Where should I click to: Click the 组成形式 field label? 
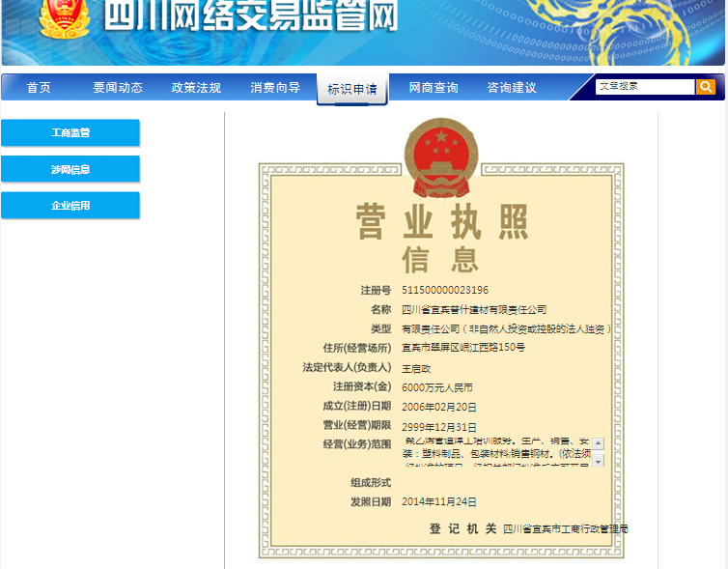[371, 483]
